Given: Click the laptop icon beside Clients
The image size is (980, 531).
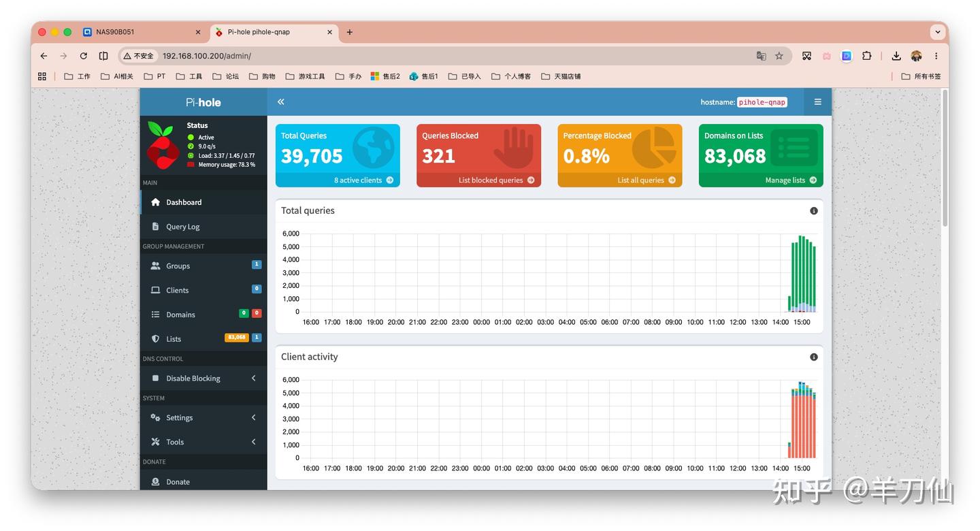Looking at the screenshot, I should (155, 291).
